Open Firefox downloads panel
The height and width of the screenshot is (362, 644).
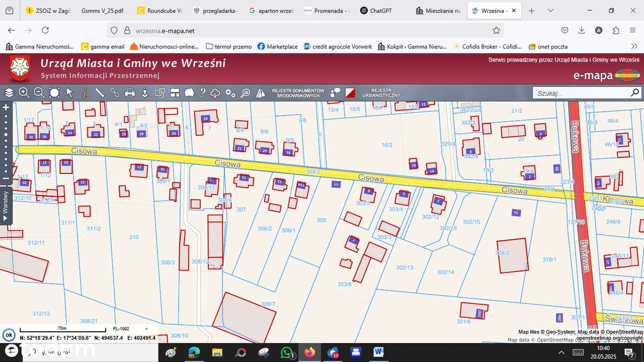tap(582, 30)
